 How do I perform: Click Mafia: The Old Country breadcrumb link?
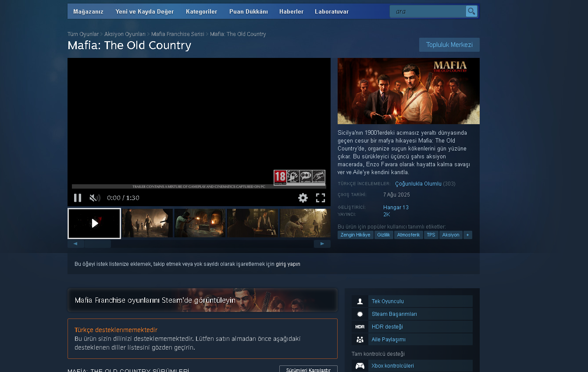click(x=238, y=34)
